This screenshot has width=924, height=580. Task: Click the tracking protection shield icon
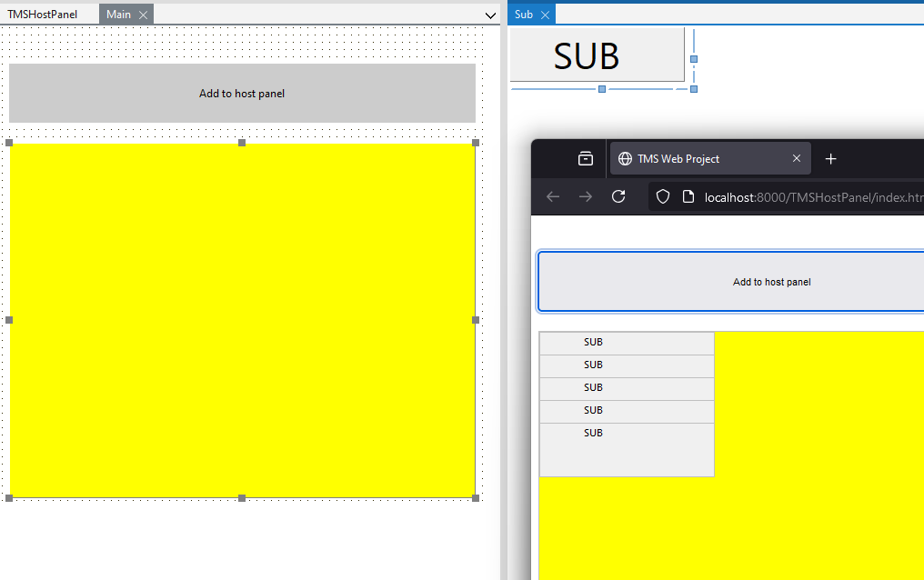pos(663,196)
